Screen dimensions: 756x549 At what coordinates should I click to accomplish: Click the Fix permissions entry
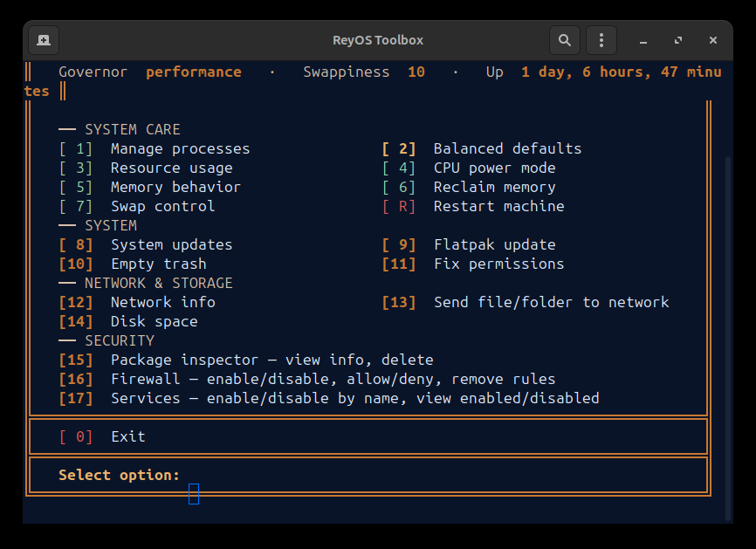point(473,264)
